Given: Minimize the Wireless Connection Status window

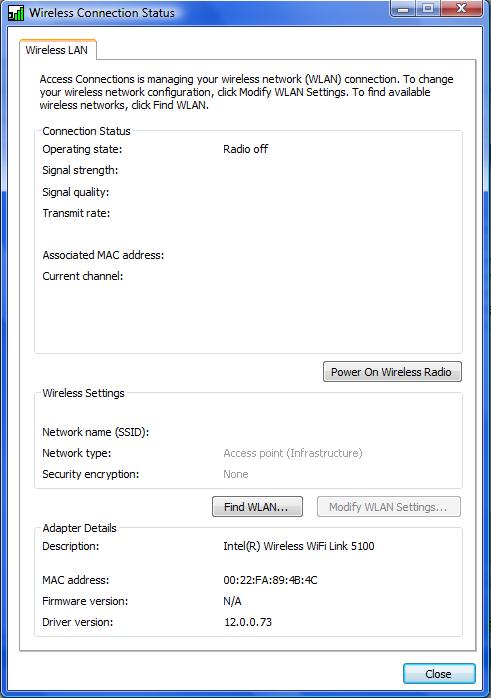Looking at the screenshot, I should tap(404, 9).
